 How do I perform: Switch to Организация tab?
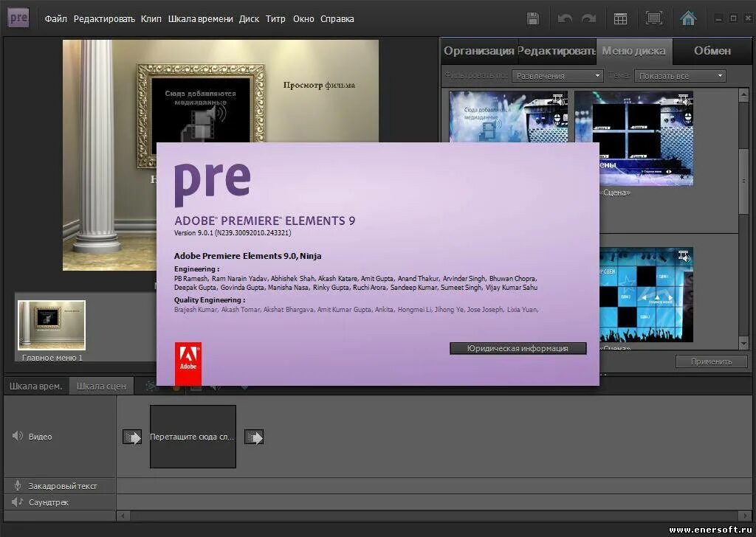479,51
